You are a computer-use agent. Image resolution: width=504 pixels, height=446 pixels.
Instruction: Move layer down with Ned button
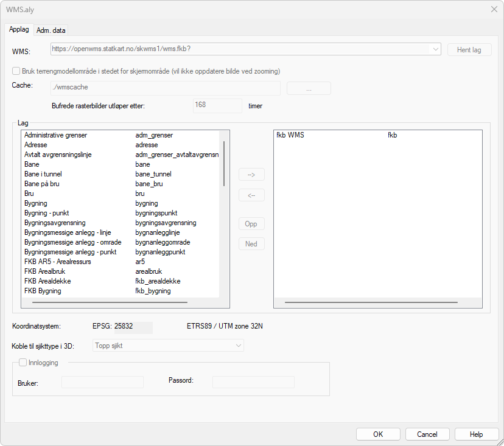251,244
